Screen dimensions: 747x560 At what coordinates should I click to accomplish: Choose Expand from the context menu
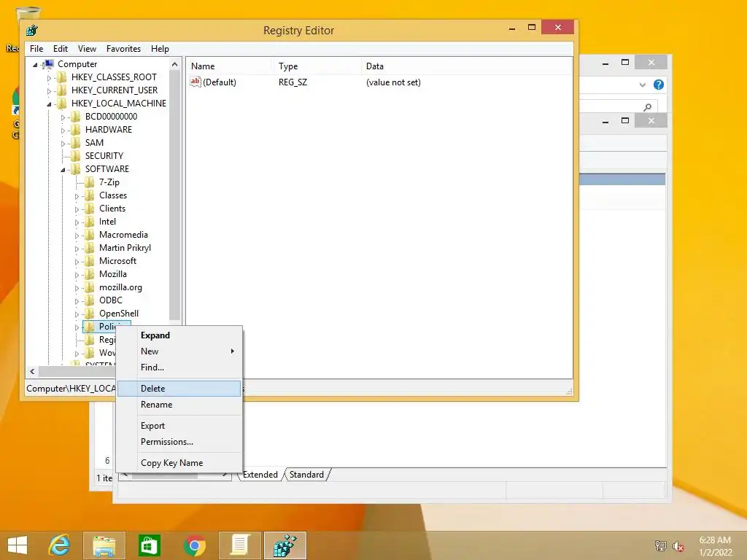[179, 335]
